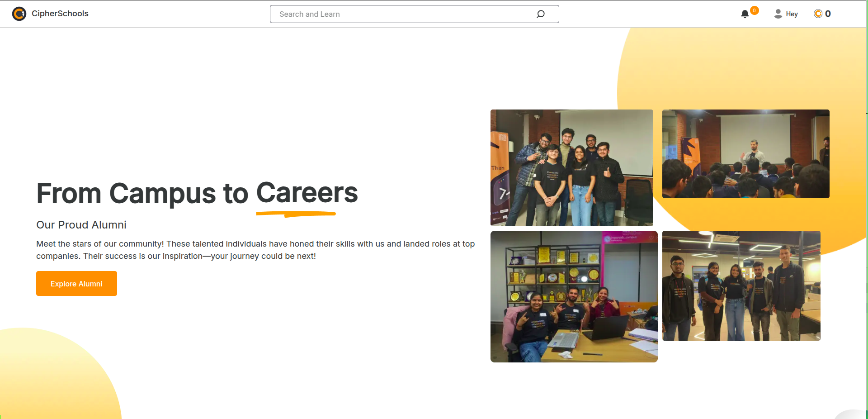The height and width of the screenshot is (419, 868).
Task: Select the 'From Campus to Careers' heading
Action: click(197, 194)
